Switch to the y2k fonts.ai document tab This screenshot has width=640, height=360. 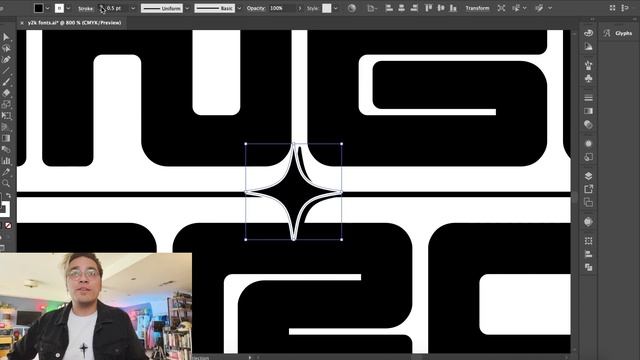click(x=75, y=23)
